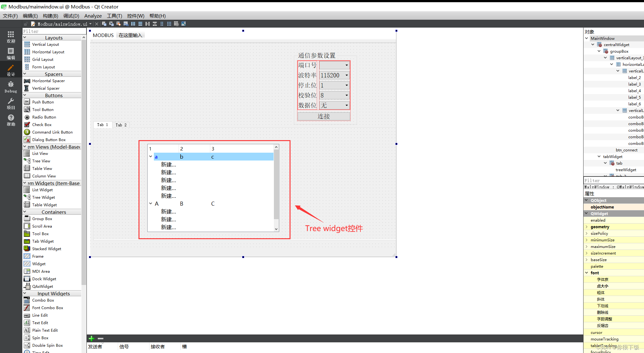Switch to the 编辑 (Edit) mode in the sidebar
Viewport: 644px width, 353px height.
coord(11,54)
